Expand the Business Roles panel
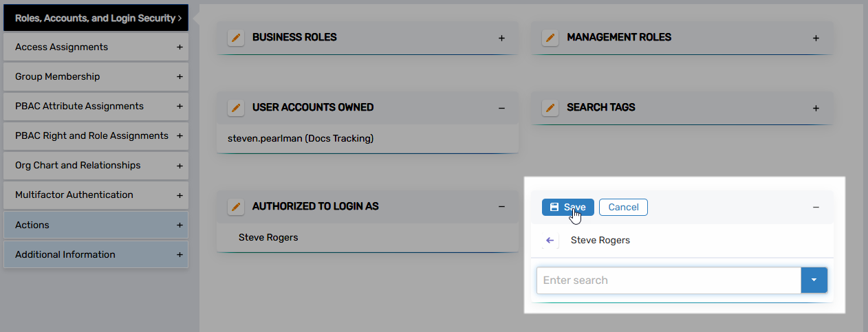The width and height of the screenshot is (868, 332). point(501,38)
